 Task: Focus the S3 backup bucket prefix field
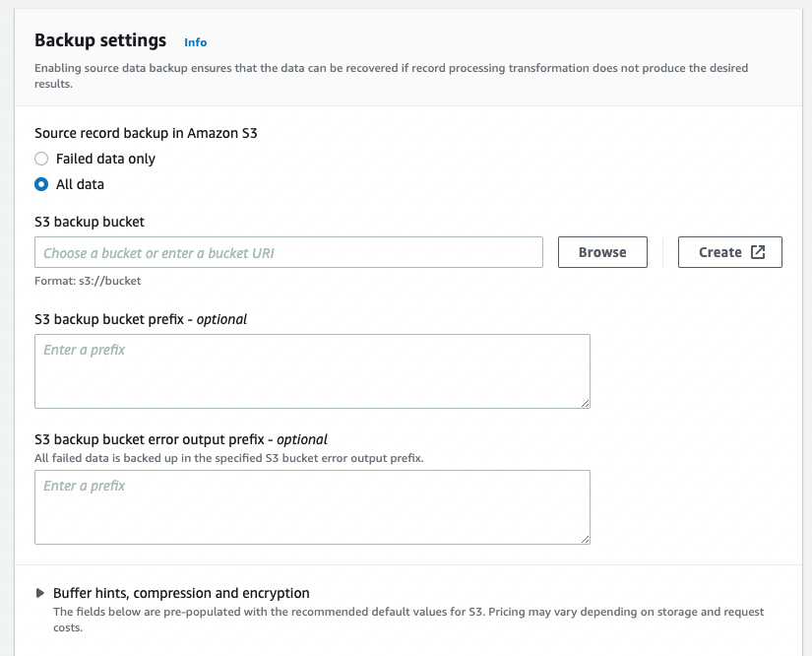[312, 371]
